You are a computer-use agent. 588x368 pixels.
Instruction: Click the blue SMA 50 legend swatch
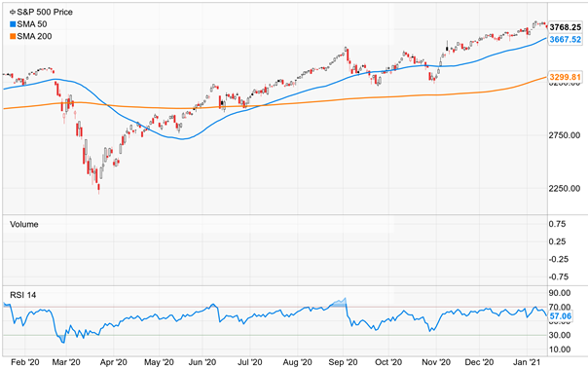pyautogui.click(x=13, y=24)
